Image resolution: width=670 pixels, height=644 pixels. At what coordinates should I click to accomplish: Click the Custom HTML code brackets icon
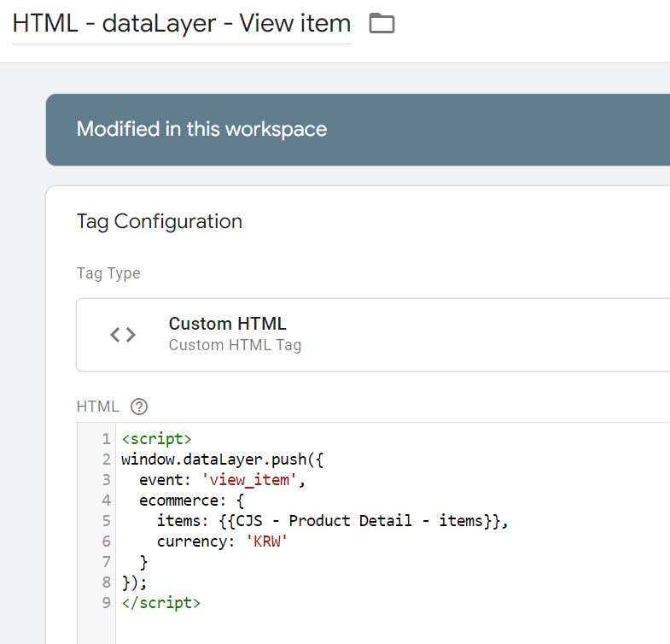coord(123,335)
